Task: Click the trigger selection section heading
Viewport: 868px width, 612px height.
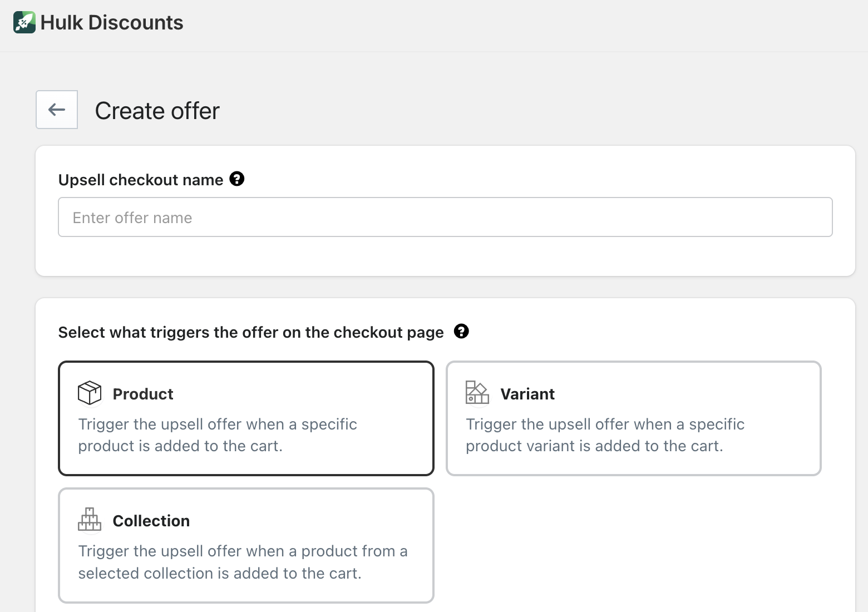Action: click(x=251, y=332)
